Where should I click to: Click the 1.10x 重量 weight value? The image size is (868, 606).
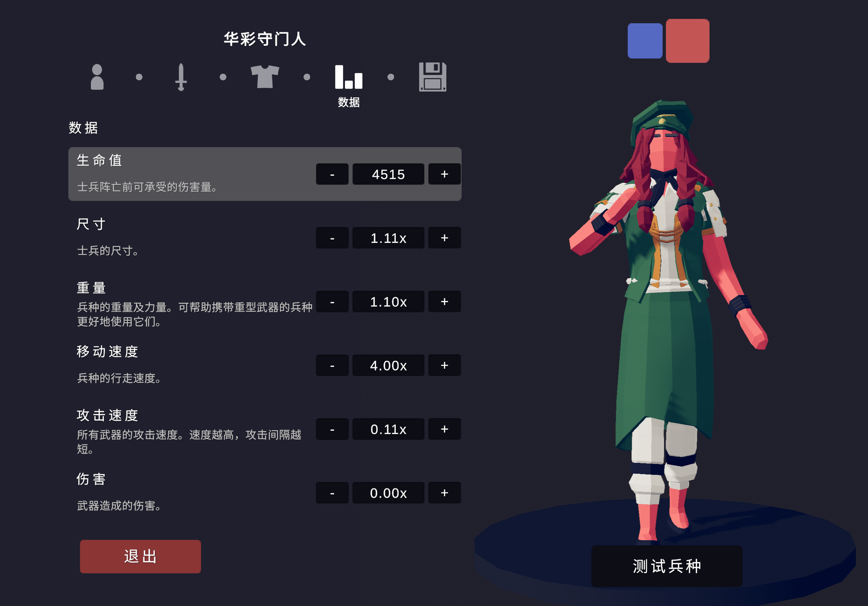[x=388, y=302]
